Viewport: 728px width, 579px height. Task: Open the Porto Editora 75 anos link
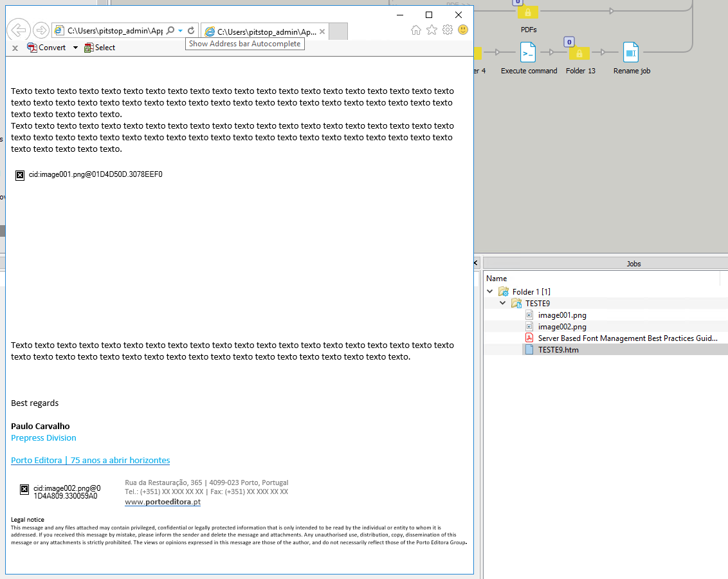click(x=90, y=460)
